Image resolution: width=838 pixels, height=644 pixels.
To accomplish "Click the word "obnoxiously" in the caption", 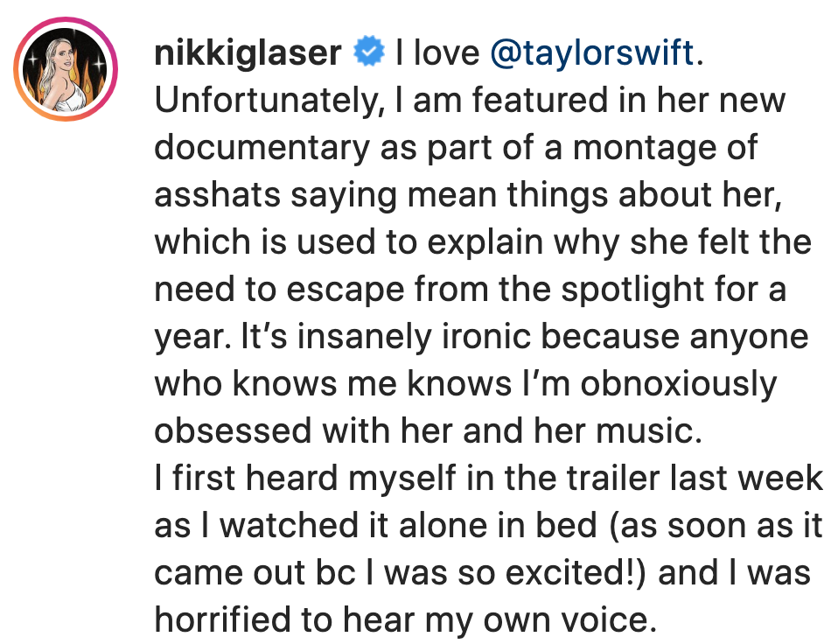I will coord(679,384).
